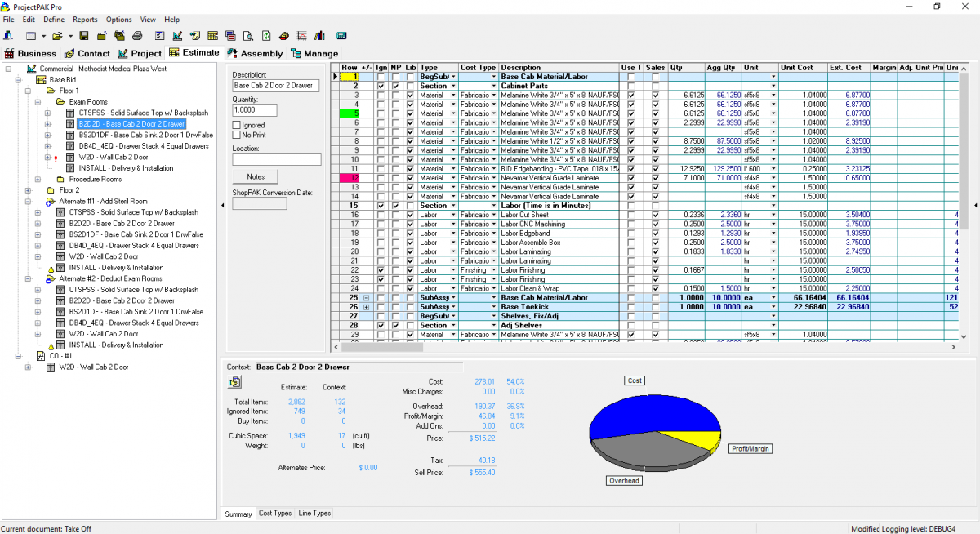The image size is (980, 534).
Task: Click the bar chart report icon
Action: (x=318, y=35)
